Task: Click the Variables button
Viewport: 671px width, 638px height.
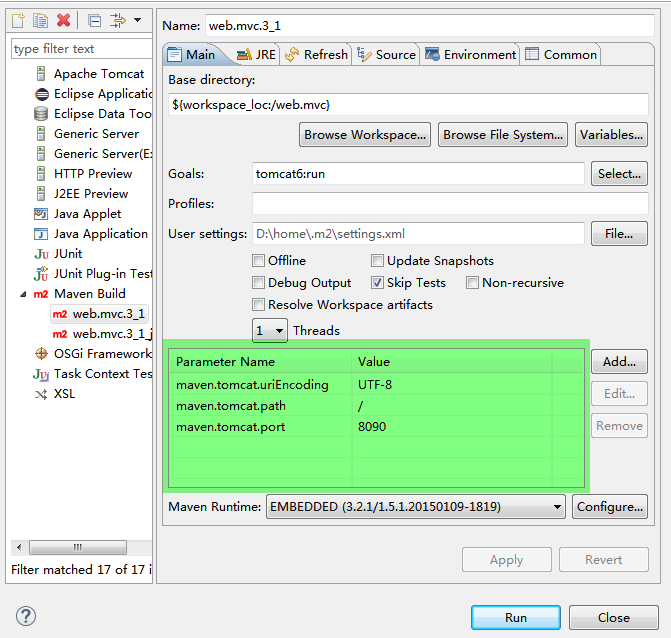Action: pyautogui.click(x=611, y=135)
